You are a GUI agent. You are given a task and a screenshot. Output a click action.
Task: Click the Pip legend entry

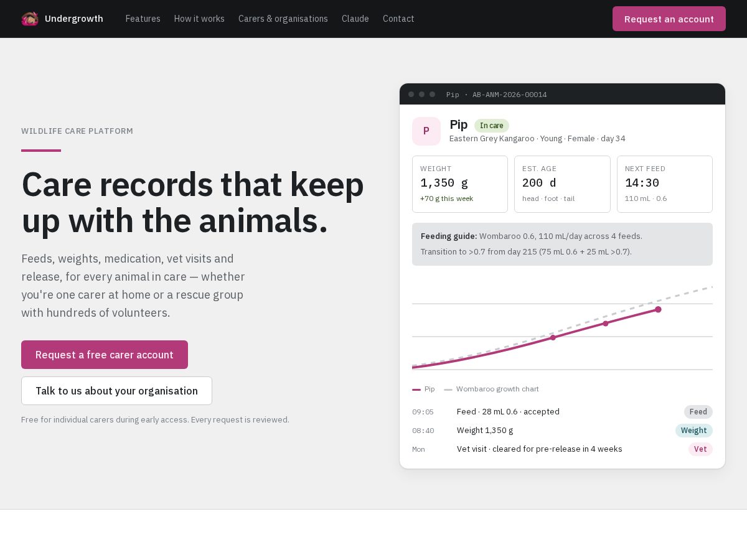424,389
